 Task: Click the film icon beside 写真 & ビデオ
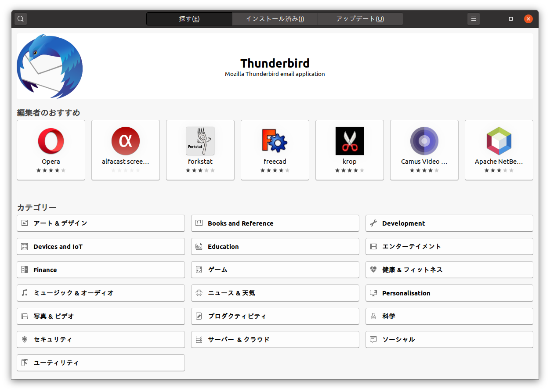pos(25,316)
